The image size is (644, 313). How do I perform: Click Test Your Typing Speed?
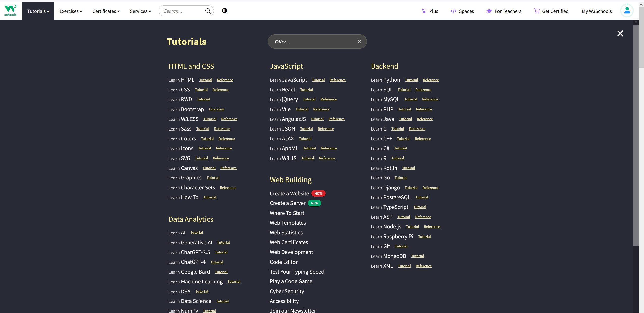[x=297, y=272]
